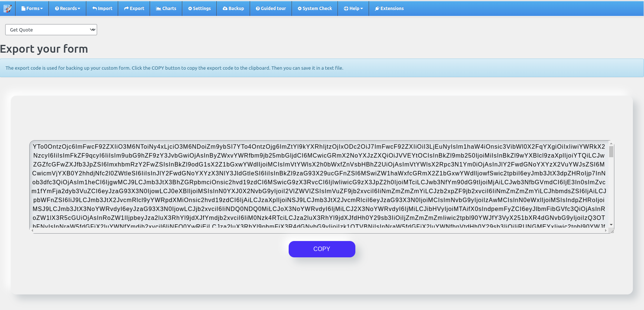Viewport: 644px width, 310px height.
Task: Go to the Import page
Action: pyautogui.click(x=102, y=8)
